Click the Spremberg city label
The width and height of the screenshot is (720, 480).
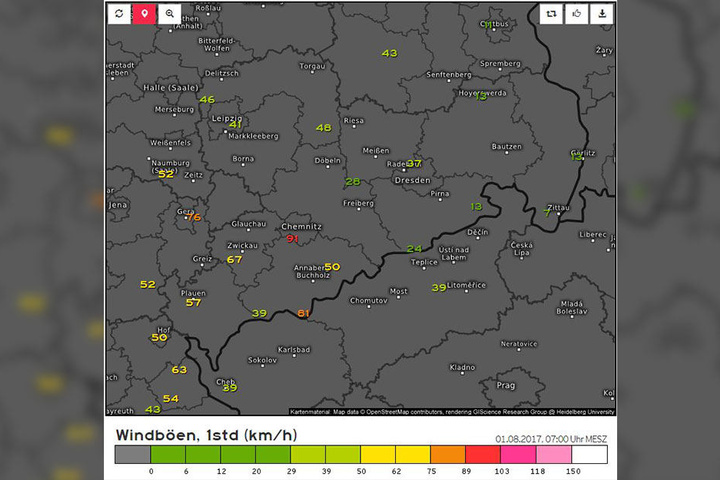[500, 63]
